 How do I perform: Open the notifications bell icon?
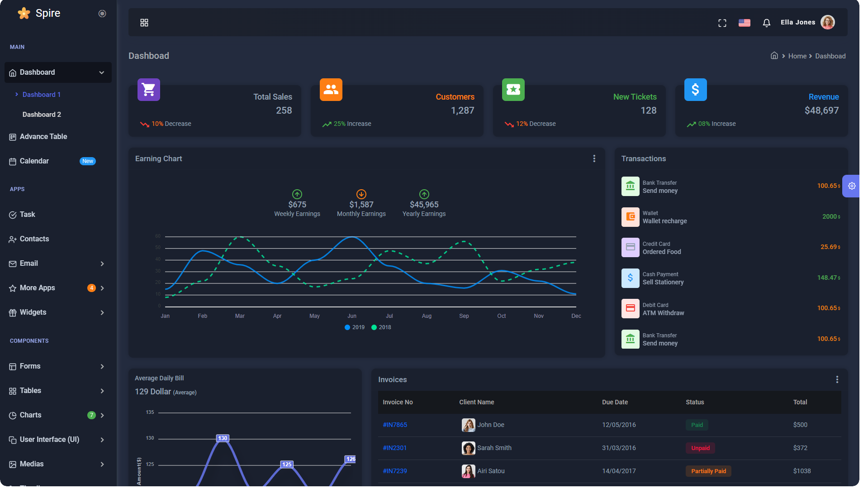(767, 23)
